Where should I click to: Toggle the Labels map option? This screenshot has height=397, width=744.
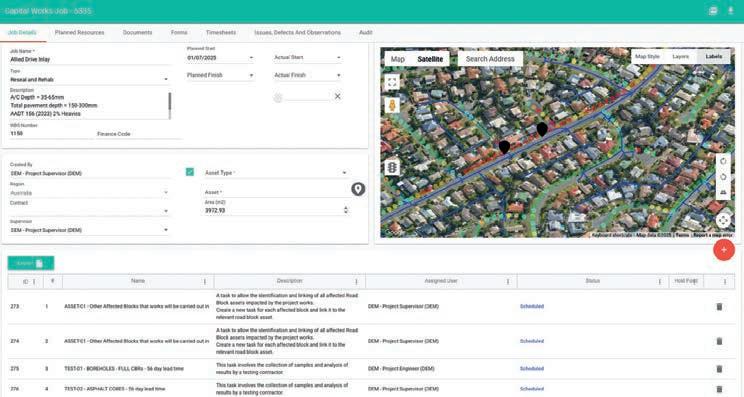point(714,56)
